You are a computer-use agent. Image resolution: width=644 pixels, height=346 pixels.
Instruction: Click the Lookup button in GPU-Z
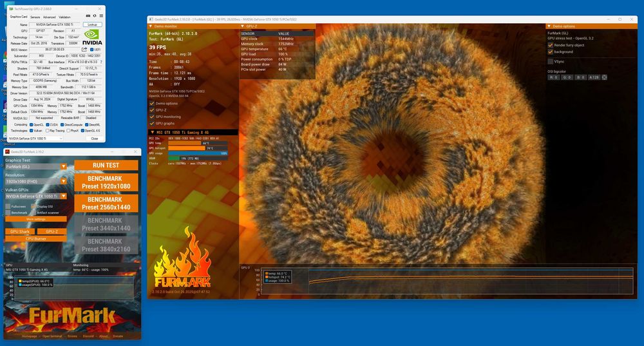[92, 24]
